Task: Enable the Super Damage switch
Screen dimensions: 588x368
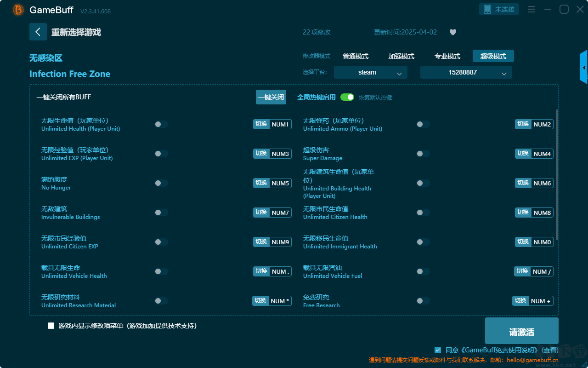Action: click(423, 154)
